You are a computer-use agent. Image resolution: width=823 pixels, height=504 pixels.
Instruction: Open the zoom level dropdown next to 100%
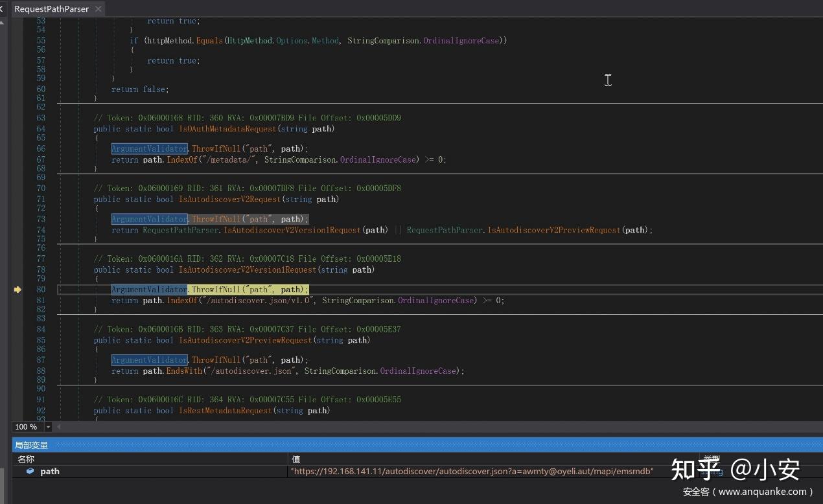coord(48,427)
